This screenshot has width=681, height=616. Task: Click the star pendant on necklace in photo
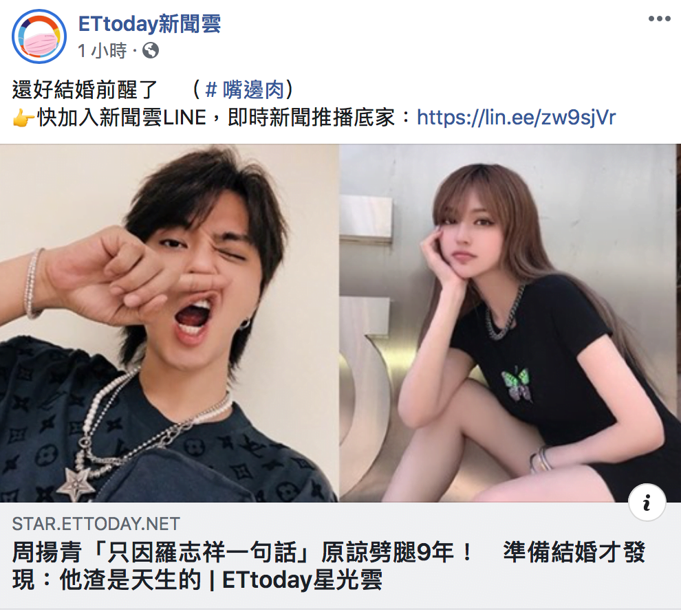pos(76,483)
